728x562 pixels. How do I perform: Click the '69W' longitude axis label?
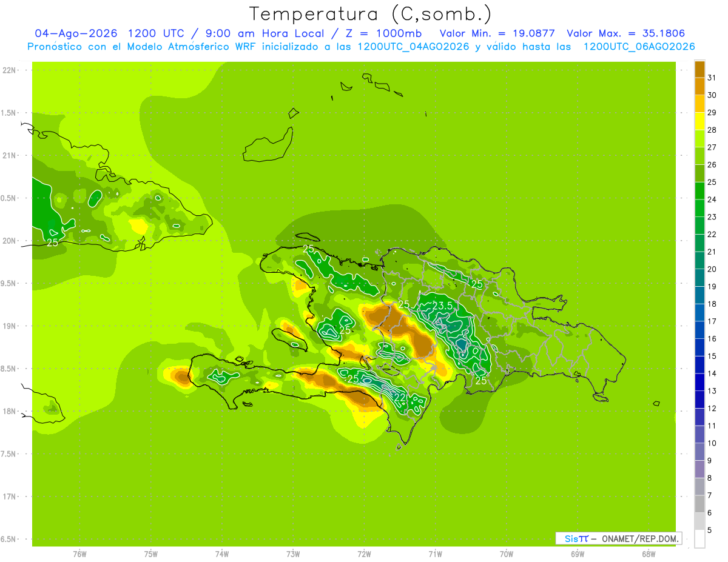coord(578,554)
